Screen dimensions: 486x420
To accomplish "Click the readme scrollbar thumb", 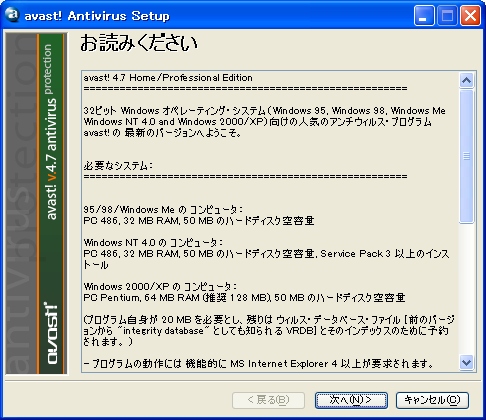I will 466,156.
